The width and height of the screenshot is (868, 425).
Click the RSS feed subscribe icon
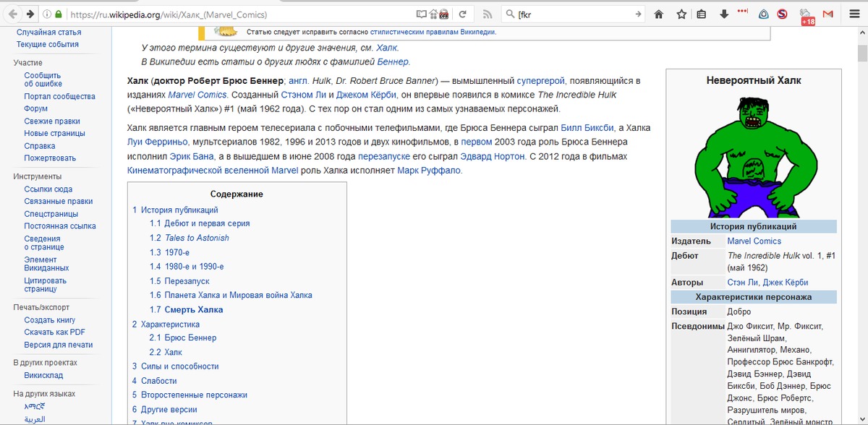(x=488, y=14)
